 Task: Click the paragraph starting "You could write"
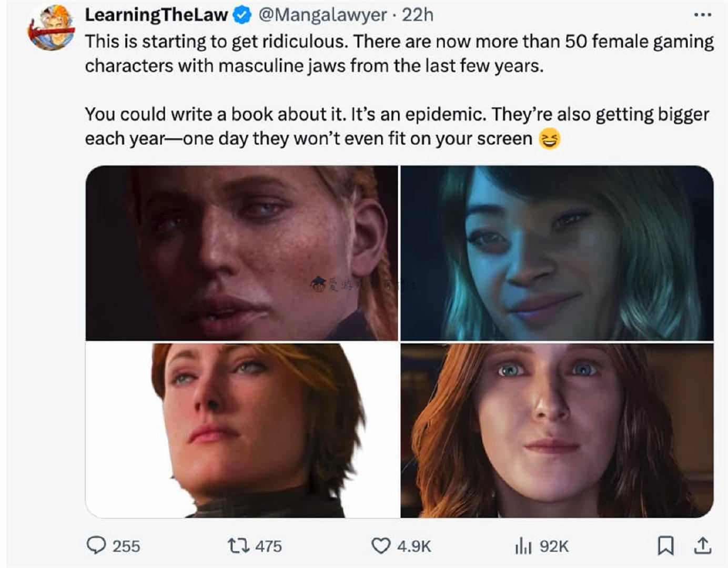(397, 126)
